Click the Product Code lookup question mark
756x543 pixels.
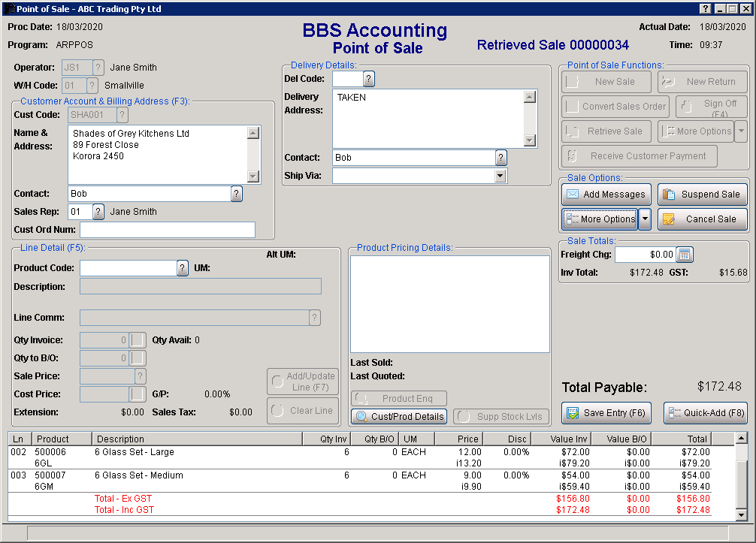(x=183, y=268)
